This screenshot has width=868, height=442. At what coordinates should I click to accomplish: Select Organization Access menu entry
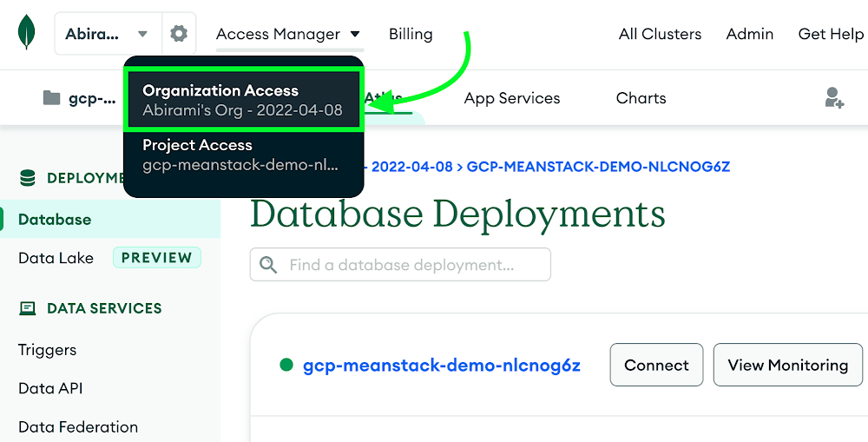pyautogui.click(x=244, y=100)
